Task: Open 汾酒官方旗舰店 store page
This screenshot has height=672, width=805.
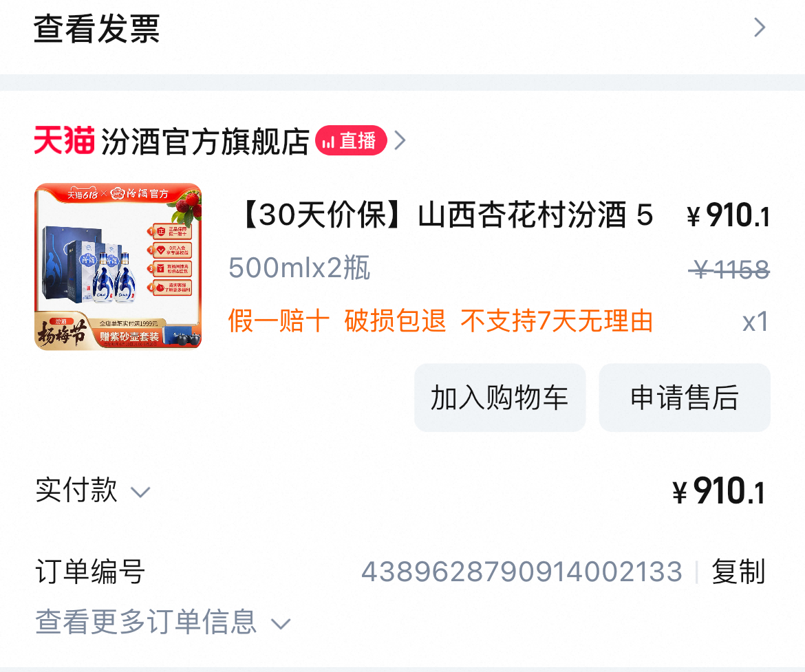Action: coord(205,141)
